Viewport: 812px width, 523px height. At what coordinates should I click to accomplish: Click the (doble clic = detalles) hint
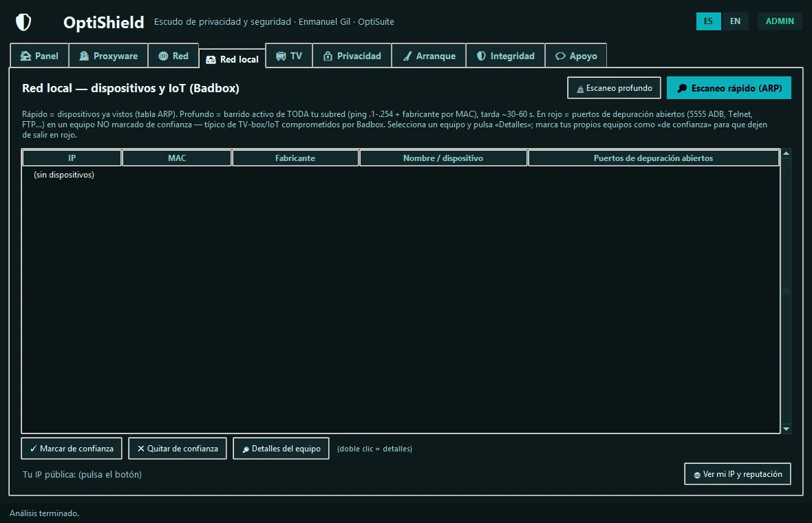pyautogui.click(x=374, y=449)
